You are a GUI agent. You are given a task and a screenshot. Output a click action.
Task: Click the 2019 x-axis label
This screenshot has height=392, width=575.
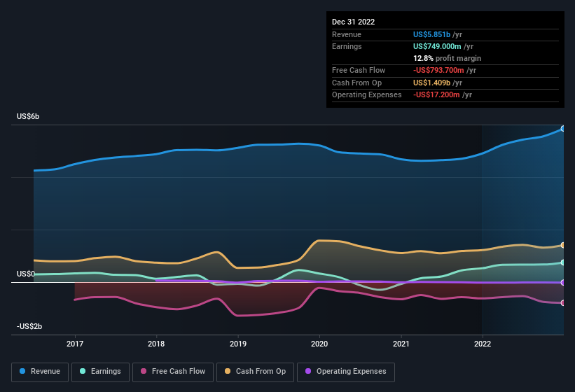(238, 344)
